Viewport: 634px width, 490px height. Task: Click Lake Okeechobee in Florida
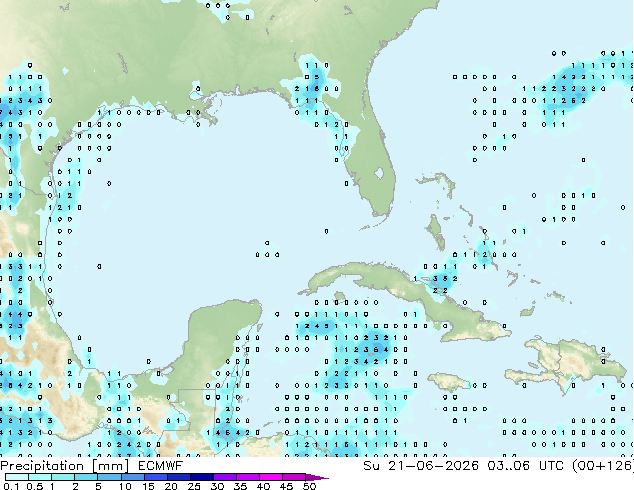tap(379, 173)
